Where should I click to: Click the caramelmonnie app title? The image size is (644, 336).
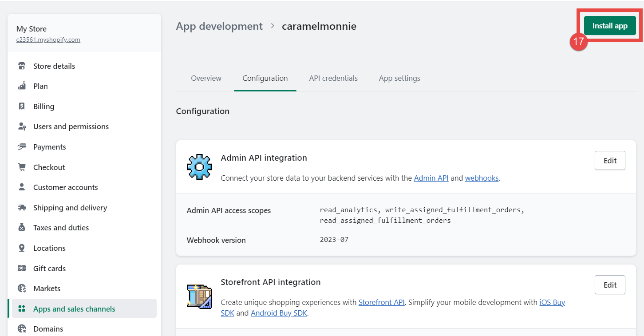[x=319, y=26]
